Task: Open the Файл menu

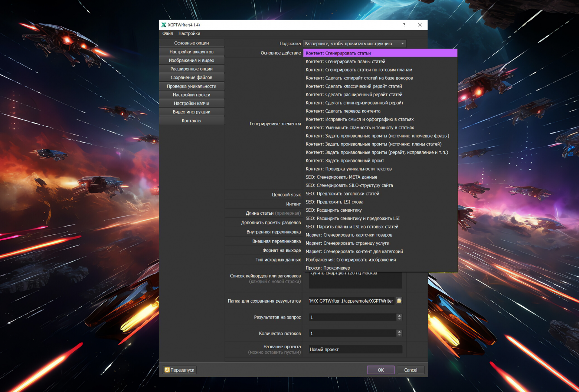Action: pyautogui.click(x=167, y=33)
